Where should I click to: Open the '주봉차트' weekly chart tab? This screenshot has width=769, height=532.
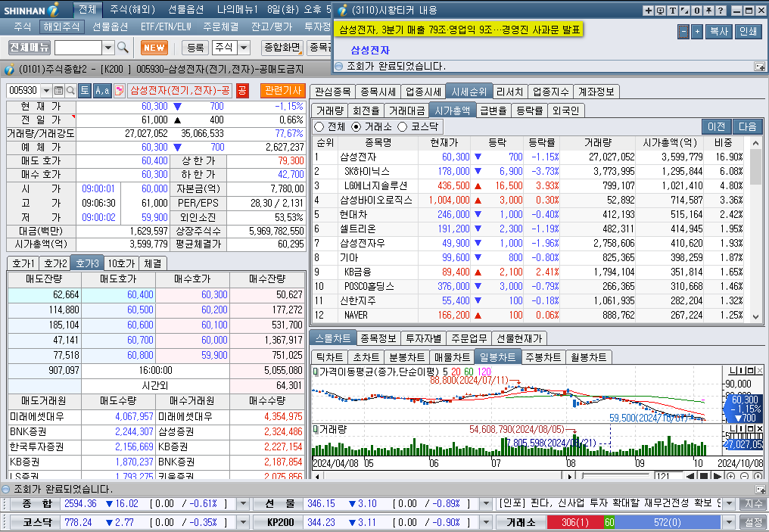tap(543, 357)
